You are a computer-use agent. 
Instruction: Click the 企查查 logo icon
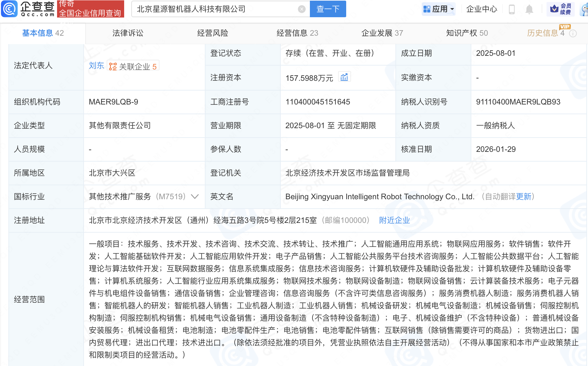point(10,9)
